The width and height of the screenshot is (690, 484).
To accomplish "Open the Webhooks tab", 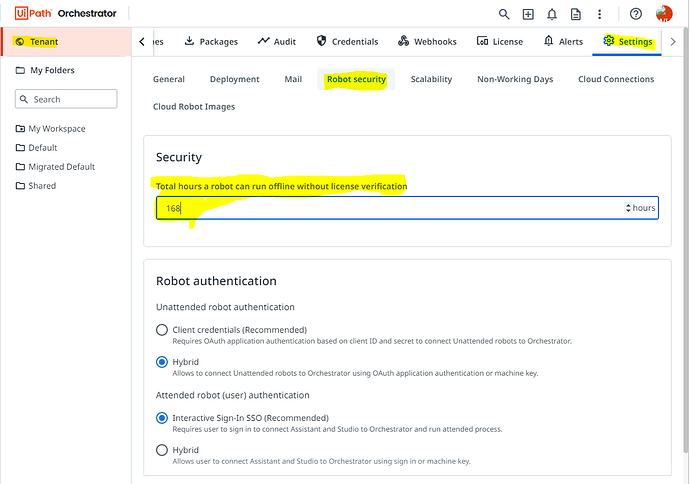I will [x=427, y=41].
